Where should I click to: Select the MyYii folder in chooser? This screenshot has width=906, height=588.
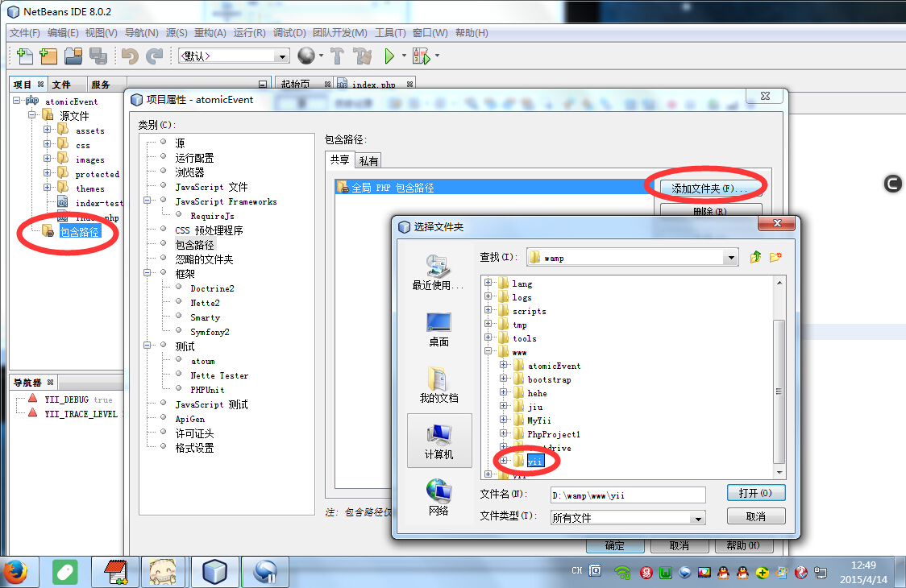coord(539,420)
